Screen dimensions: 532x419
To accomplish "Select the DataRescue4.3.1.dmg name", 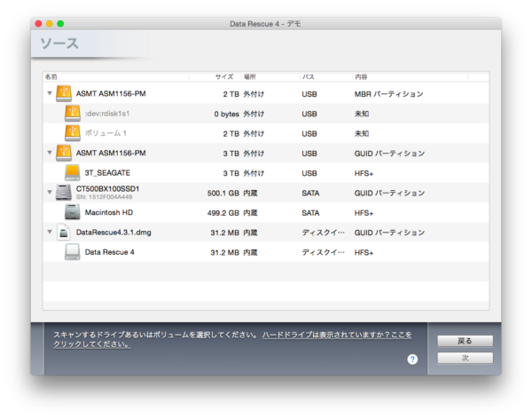I will tap(113, 233).
